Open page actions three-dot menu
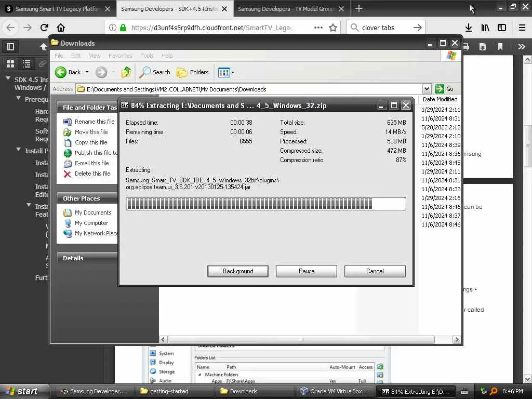 point(318,28)
